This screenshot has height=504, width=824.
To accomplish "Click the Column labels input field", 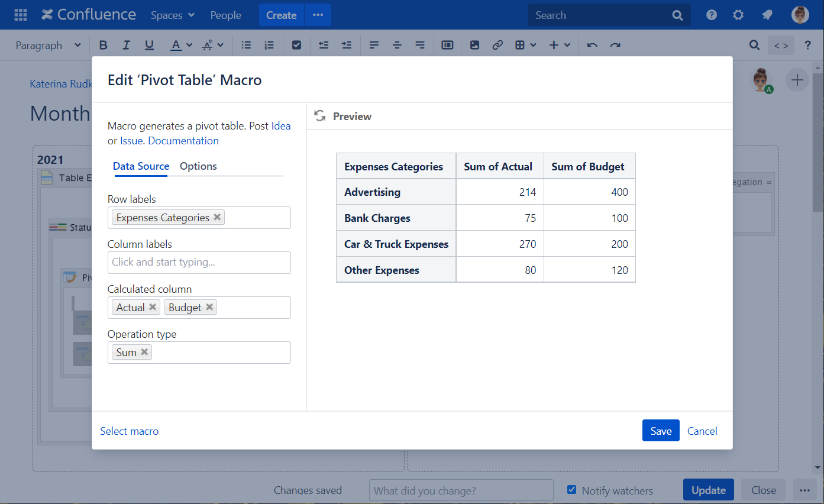I will tap(199, 262).
